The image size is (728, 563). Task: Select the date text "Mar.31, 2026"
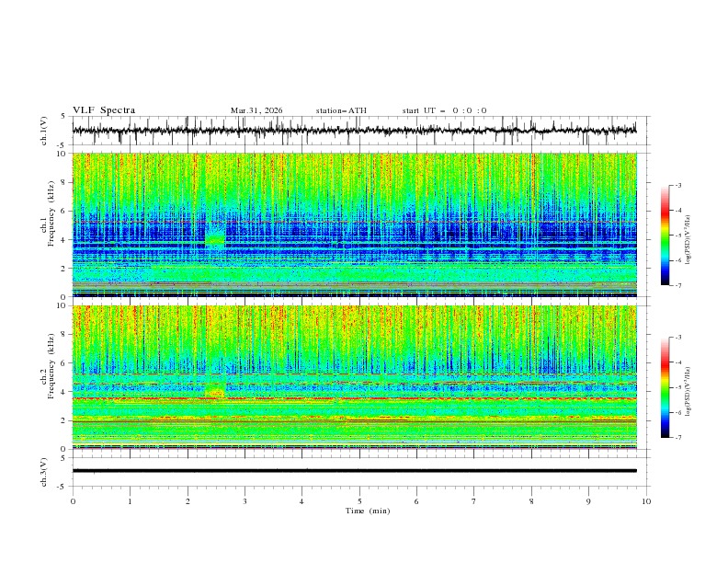pyautogui.click(x=256, y=110)
